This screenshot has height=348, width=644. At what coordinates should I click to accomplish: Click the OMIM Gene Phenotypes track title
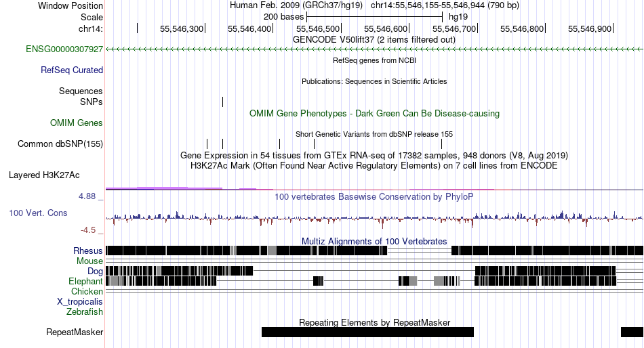375,113
